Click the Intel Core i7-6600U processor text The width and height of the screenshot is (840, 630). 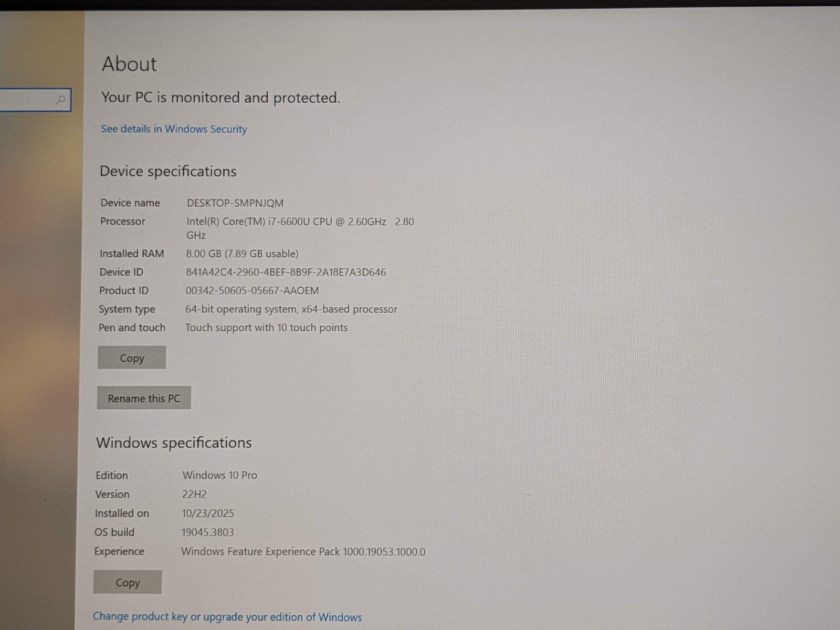[x=286, y=222]
